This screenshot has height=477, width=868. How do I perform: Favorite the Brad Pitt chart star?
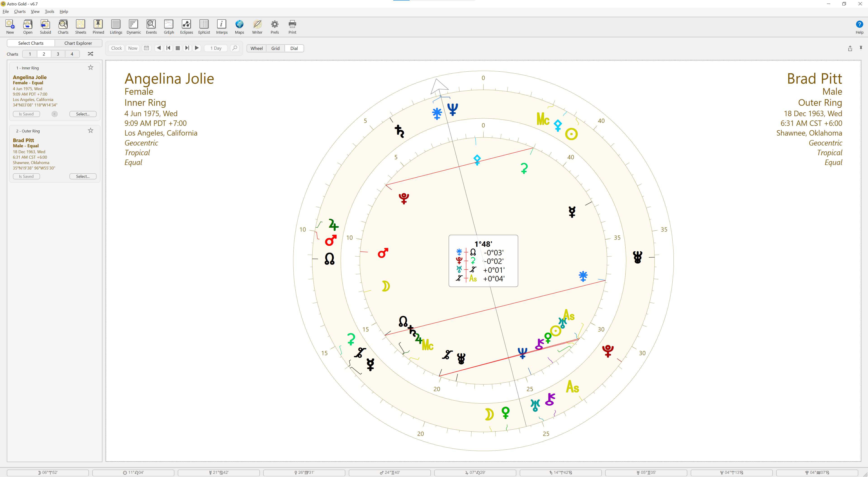(91, 131)
